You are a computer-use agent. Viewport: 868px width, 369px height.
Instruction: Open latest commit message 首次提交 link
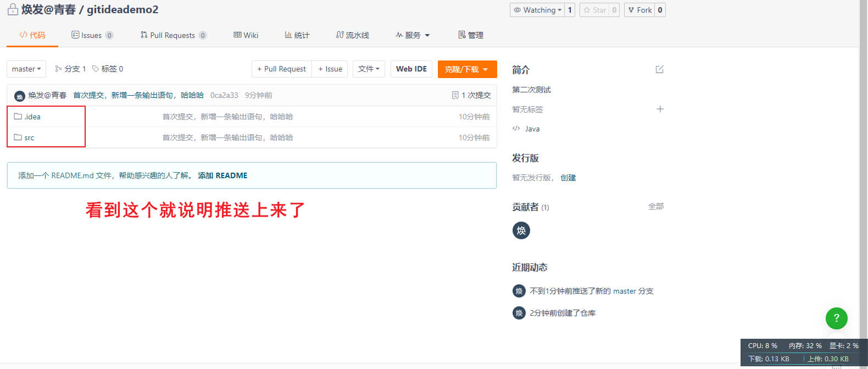pyautogui.click(x=138, y=95)
